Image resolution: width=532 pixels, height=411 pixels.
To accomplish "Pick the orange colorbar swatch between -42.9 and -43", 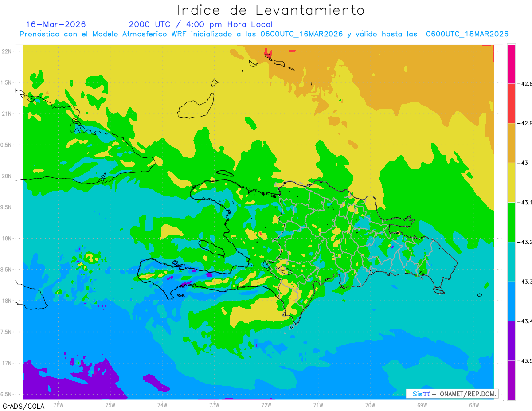I will (x=511, y=143).
